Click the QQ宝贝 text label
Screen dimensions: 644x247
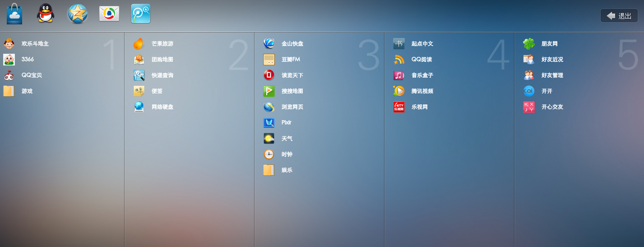coord(32,75)
